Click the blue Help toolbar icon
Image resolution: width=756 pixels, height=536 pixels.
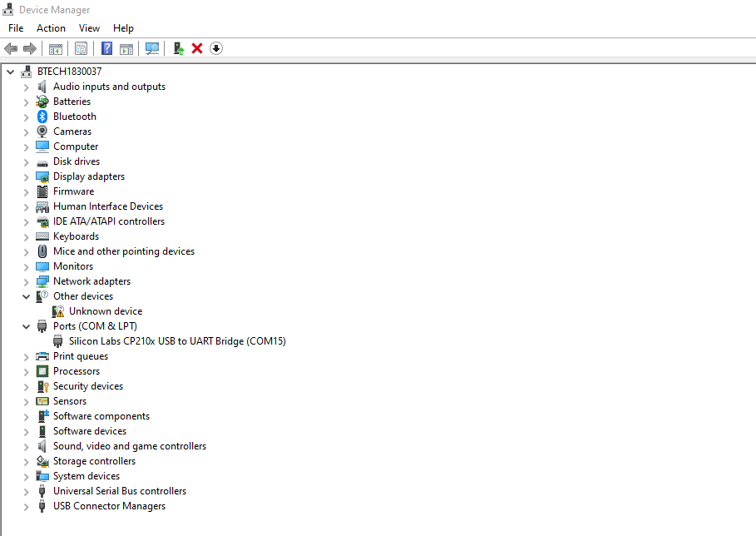[106, 48]
